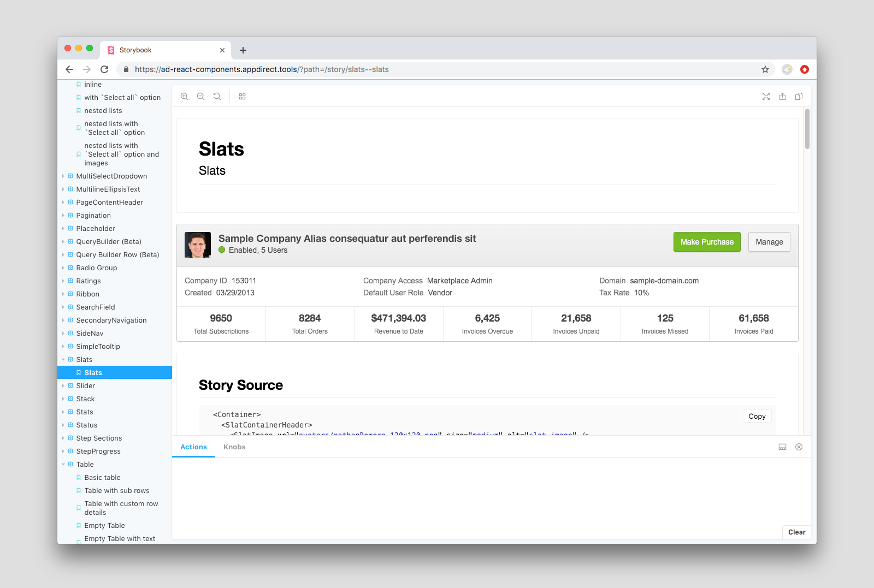Click the site lock icon in the address bar

coord(126,69)
